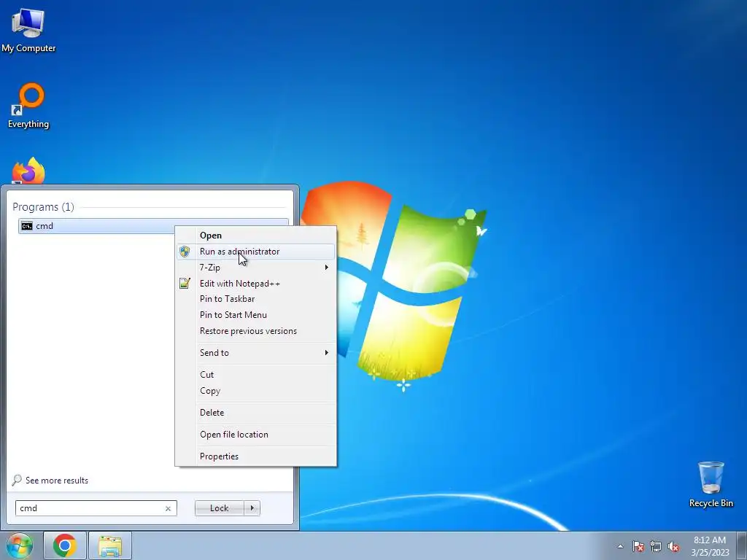Click the Lock button
Viewport: 747px width, 560px height.
219,508
